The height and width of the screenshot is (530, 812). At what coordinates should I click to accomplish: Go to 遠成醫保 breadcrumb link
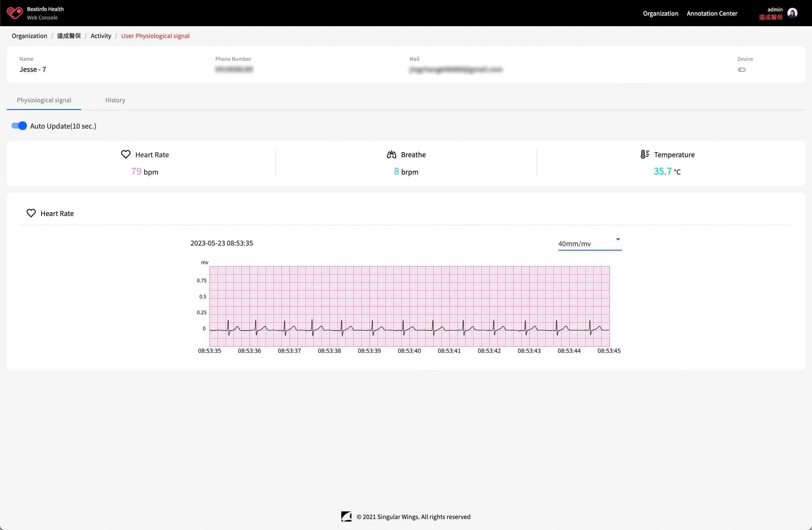point(69,36)
